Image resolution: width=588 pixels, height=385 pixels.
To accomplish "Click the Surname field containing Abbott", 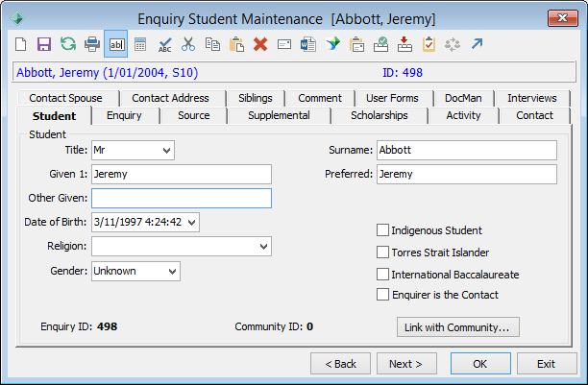I will 467,151.
